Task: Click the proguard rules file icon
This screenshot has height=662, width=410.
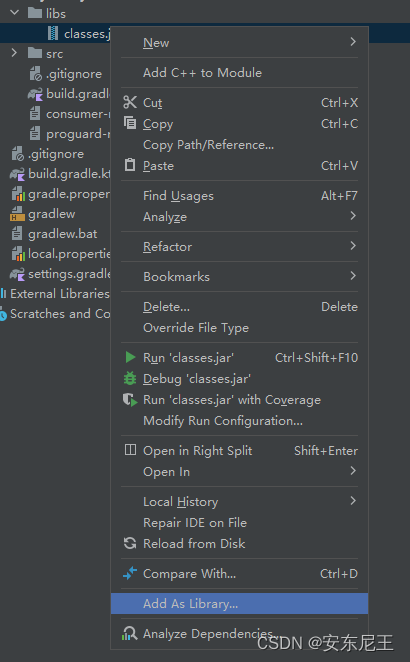Action: [x=35, y=133]
